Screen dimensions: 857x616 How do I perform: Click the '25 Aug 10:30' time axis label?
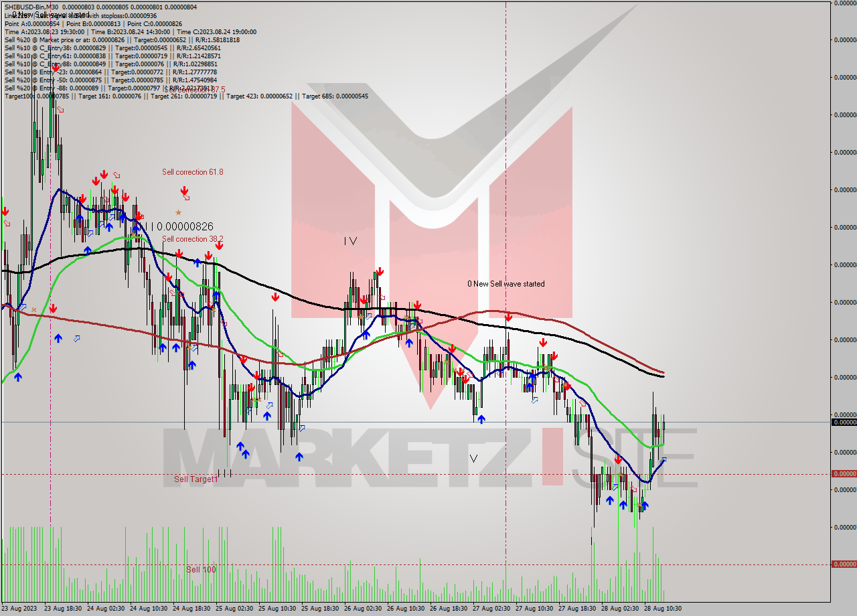277,609
